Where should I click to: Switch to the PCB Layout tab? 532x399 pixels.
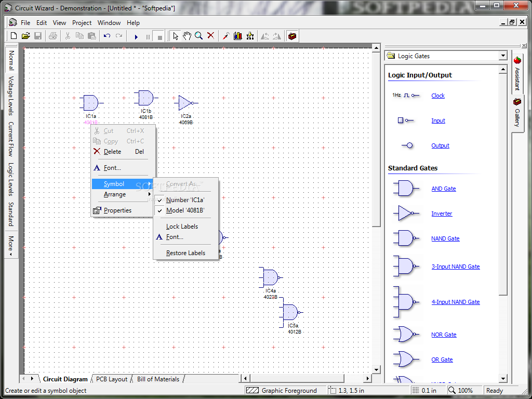point(112,379)
